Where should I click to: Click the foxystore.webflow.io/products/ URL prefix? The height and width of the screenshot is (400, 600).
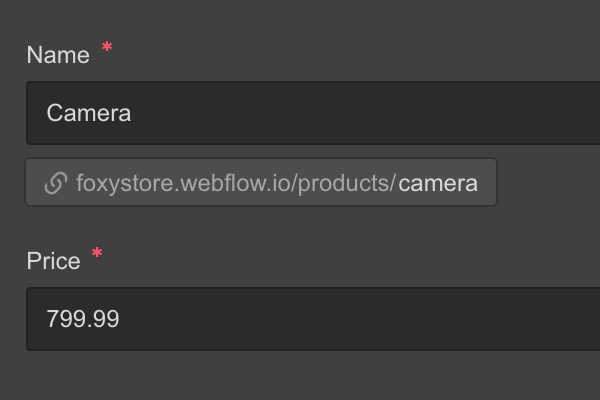[x=235, y=183]
